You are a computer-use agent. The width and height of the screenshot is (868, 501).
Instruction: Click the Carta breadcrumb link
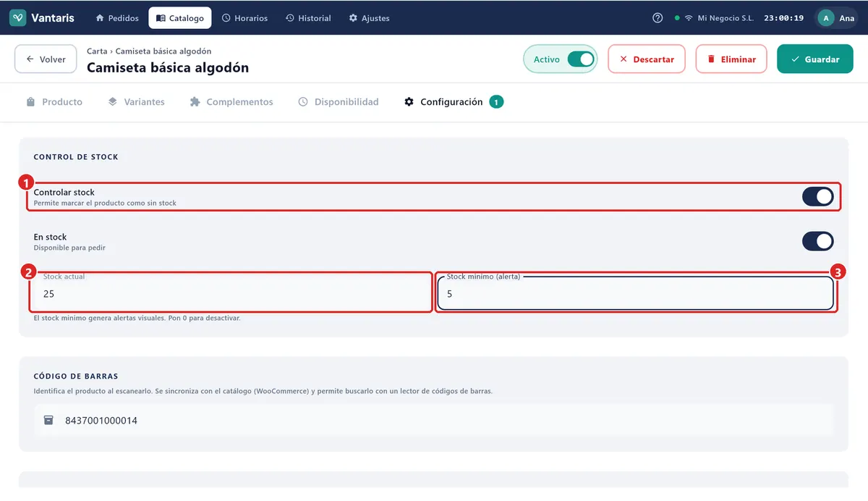click(97, 51)
